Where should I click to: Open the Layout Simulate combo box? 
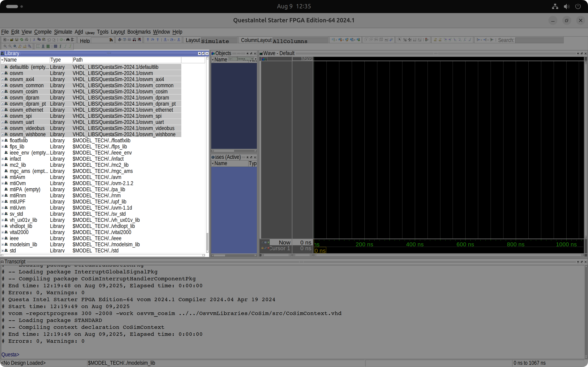219,41
